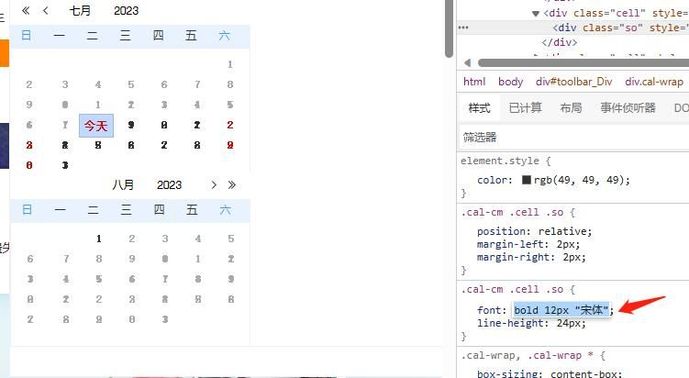The height and width of the screenshot is (378, 689).
Task: Select the body breadcrumb
Action: point(511,82)
